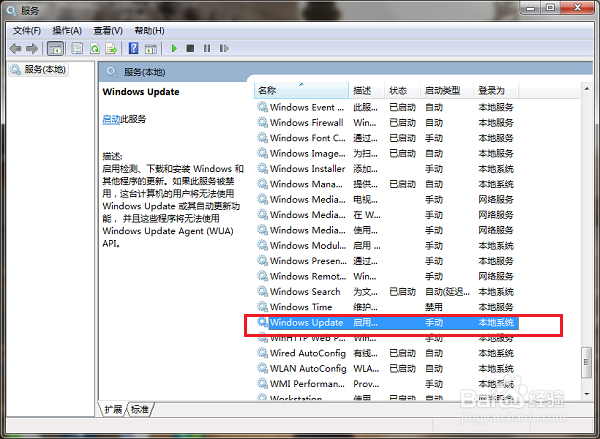The image size is (600, 439).
Task: Select the Windows Mana... service row
Action: point(387,184)
